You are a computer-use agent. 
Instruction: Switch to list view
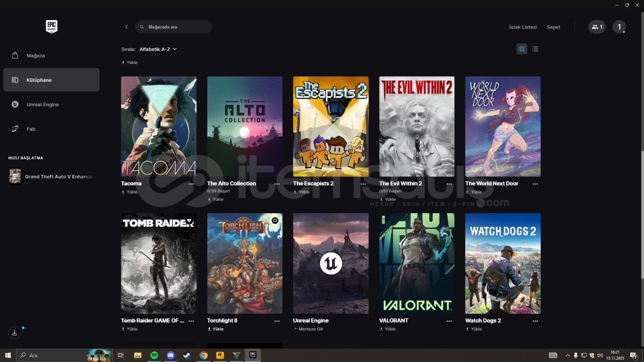tap(535, 49)
